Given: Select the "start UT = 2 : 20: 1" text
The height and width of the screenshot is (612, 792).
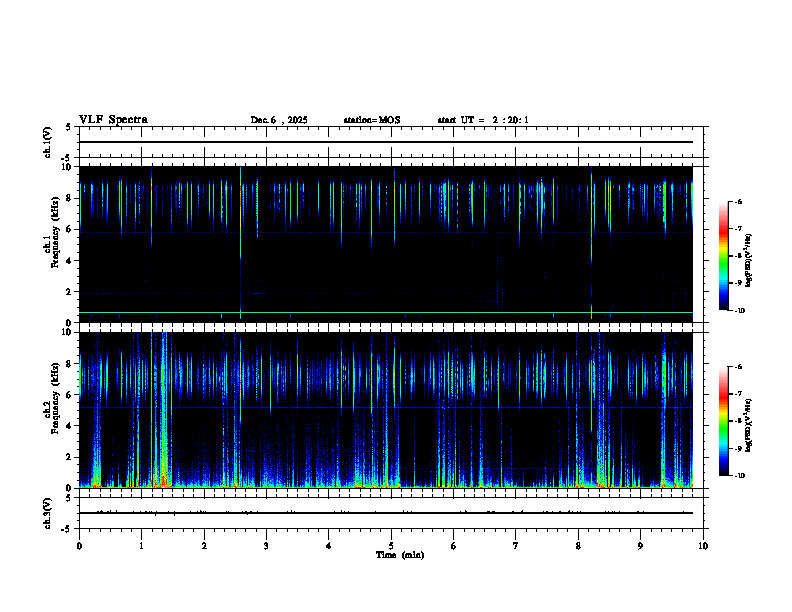Looking at the screenshot, I should point(483,120).
